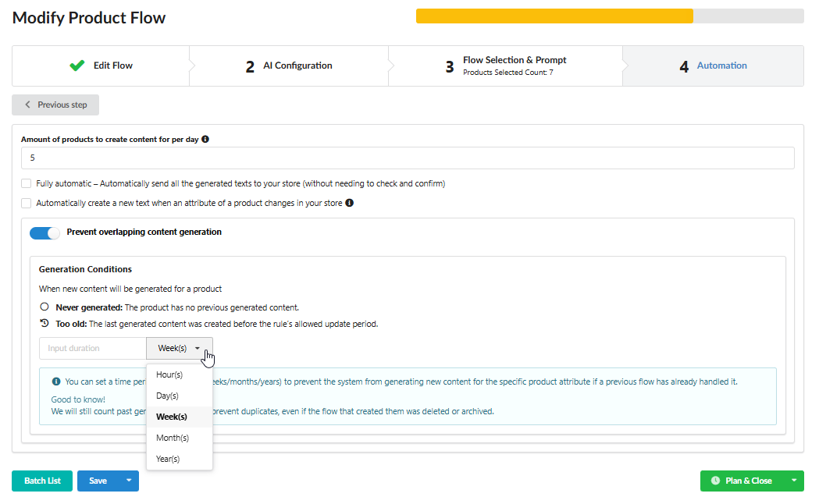Check the auto-create text on attribute change box
The image size is (819, 504).
point(27,203)
